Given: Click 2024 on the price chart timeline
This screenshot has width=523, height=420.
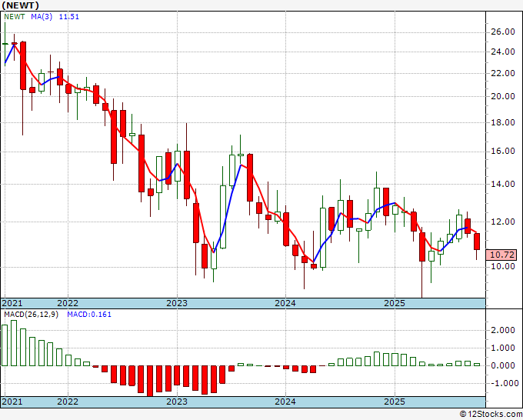Looking at the screenshot, I should 285,303.
